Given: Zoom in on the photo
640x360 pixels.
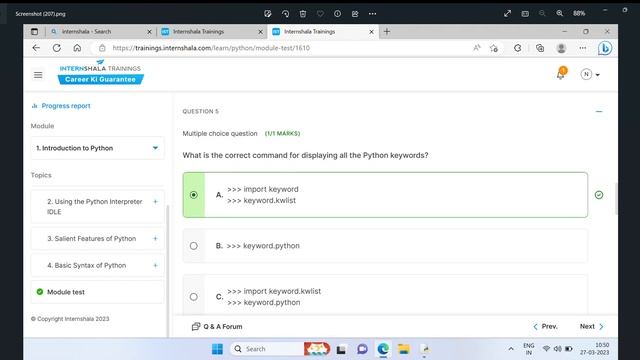Looking at the screenshot, I should (x=560, y=13).
